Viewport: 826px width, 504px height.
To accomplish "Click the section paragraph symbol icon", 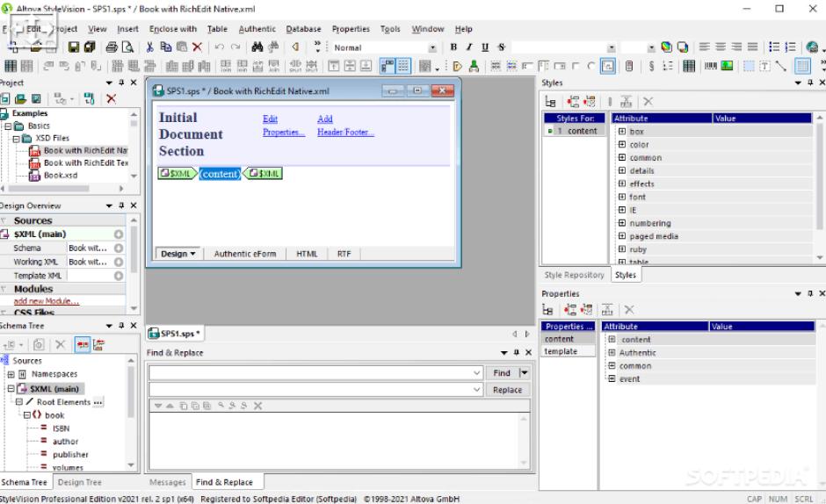I will pos(652,66).
